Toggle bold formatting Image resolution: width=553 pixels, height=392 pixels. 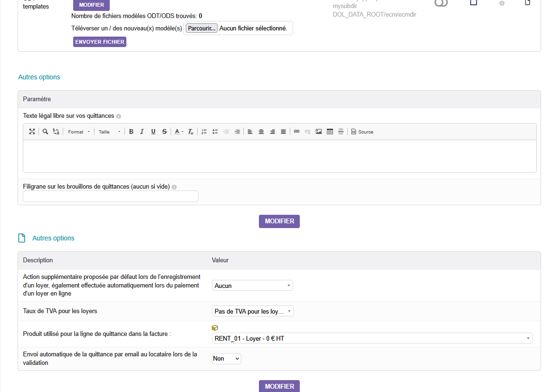(131, 132)
